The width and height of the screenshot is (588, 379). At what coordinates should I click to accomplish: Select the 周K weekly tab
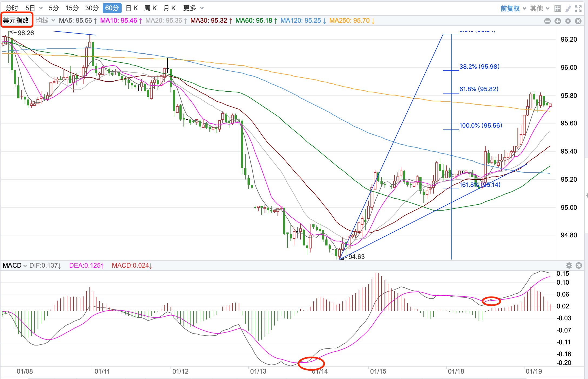151,8
